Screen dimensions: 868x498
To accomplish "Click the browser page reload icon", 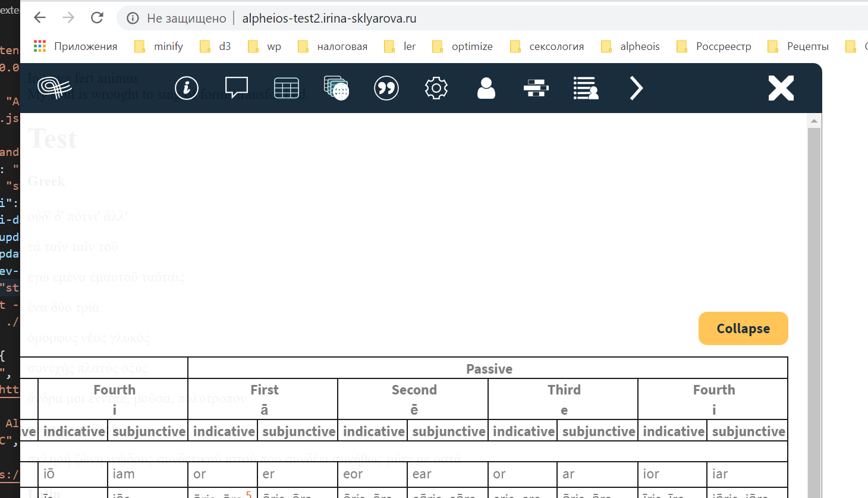I will tap(97, 18).
